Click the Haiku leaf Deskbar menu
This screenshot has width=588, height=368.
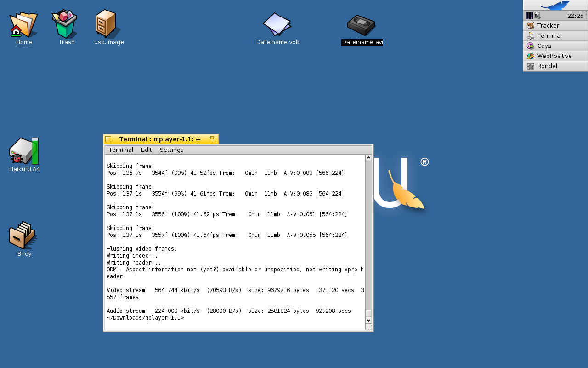pyautogui.click(x=555, y=6)
